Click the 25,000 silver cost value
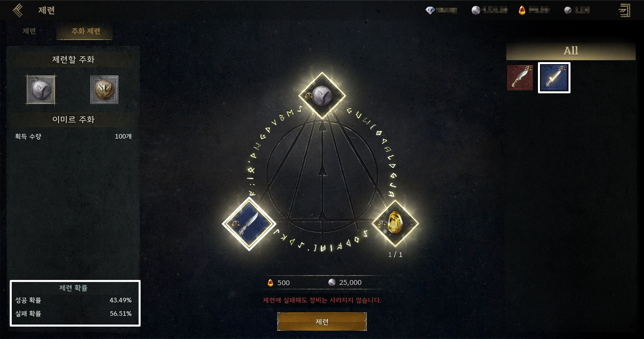This screenshot has width=644, height=339. (350, 283)
